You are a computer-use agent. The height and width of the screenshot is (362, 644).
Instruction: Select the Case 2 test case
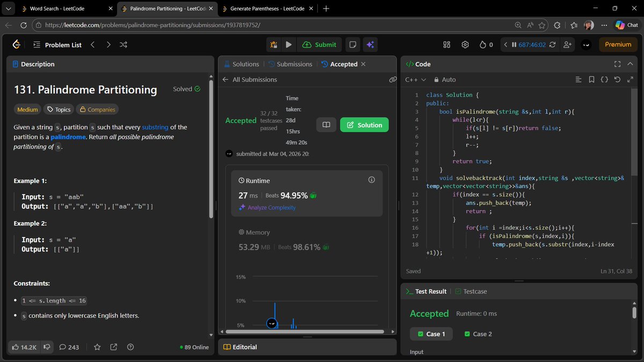point(478,334)
